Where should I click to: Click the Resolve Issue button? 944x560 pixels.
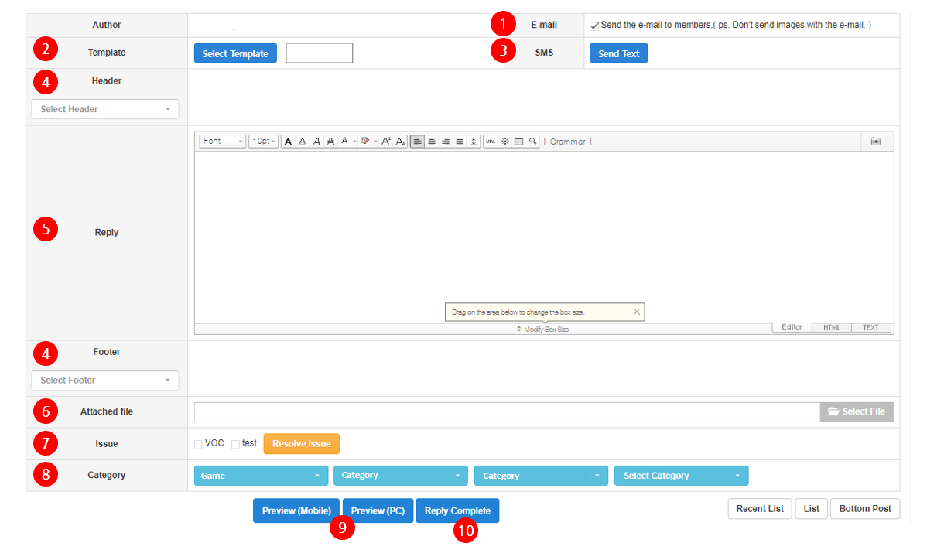[302, 444]
